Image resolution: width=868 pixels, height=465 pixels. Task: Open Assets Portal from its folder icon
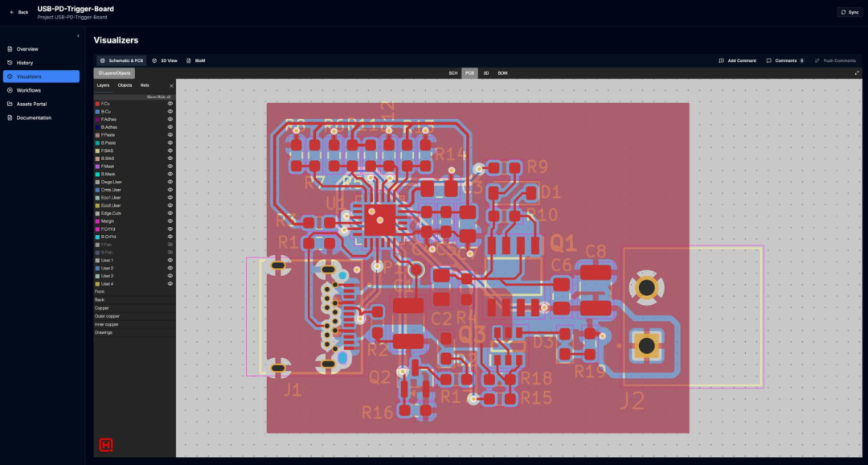(10, 104)
